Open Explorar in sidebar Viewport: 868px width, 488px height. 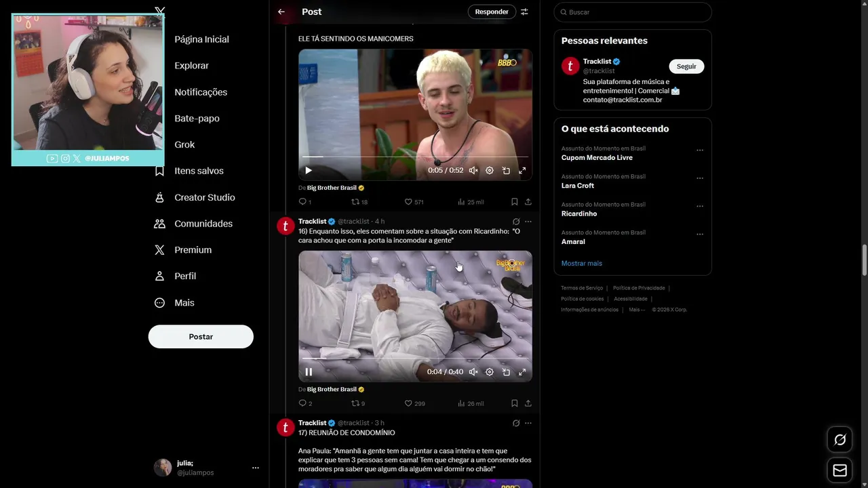coord(191,66)
